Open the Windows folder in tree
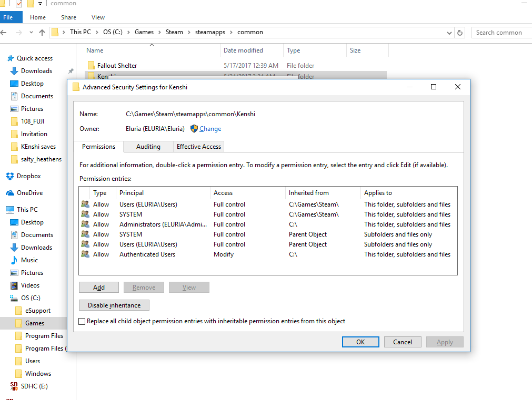Viewport: 532px width, 400px height. click(x=38, y=374)
